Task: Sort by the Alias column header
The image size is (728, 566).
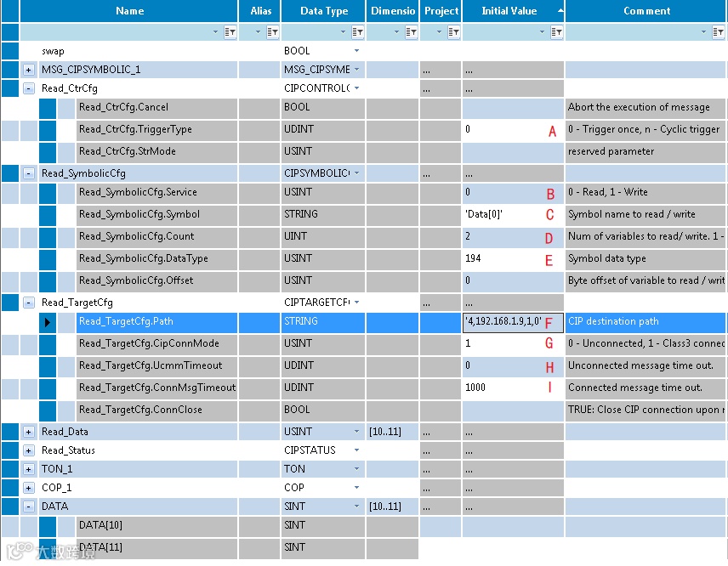Action: click(x=260, y=11)
